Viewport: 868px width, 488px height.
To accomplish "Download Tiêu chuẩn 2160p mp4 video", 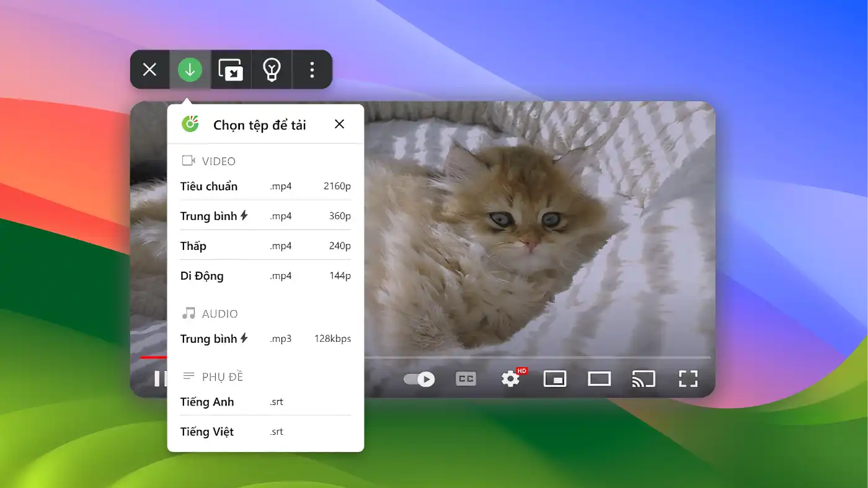I will click(265, 186).
